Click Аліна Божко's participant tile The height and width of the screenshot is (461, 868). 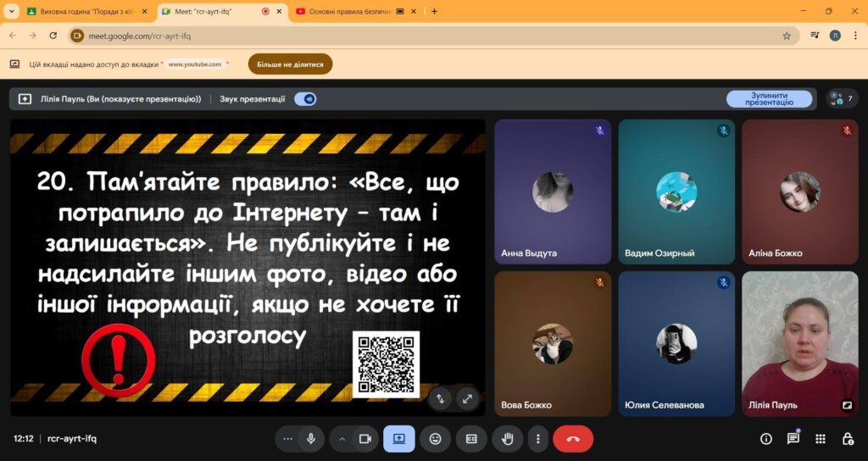coord(799,192)
